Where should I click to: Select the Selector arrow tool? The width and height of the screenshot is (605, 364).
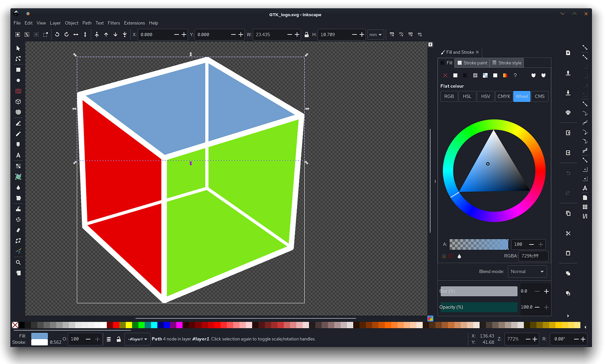(x=18, y=48)
